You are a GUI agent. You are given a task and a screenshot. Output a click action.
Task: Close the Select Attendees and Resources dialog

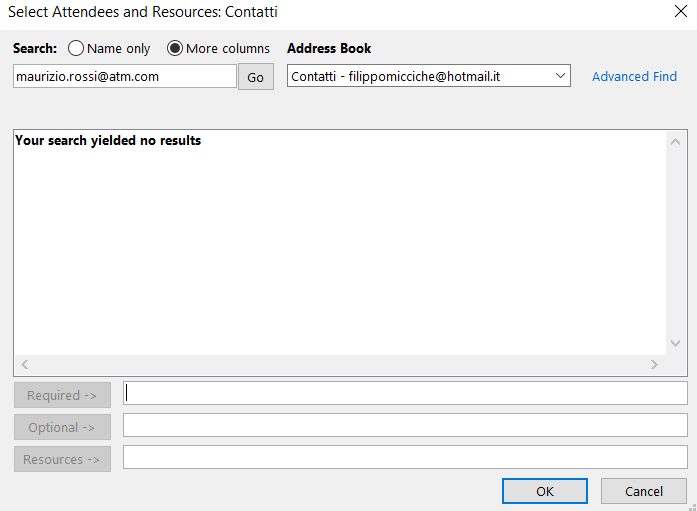681,11
